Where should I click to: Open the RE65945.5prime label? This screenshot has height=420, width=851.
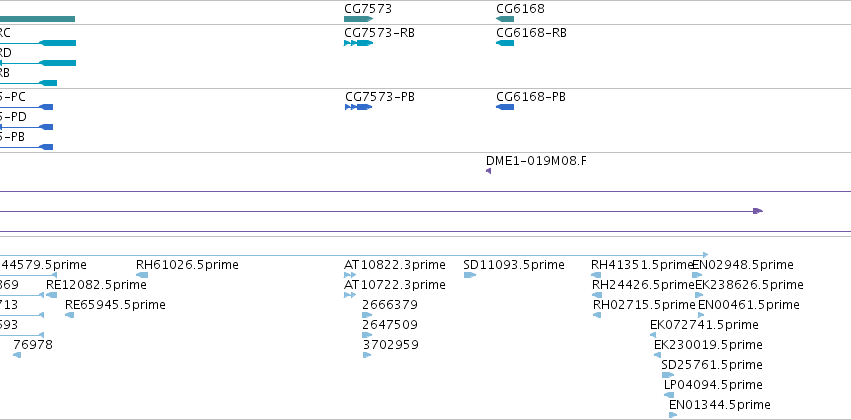pos(115,305)
